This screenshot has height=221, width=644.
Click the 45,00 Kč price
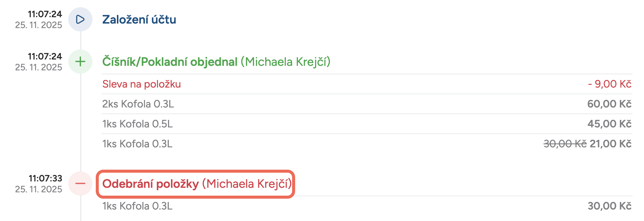pos(609,124)
